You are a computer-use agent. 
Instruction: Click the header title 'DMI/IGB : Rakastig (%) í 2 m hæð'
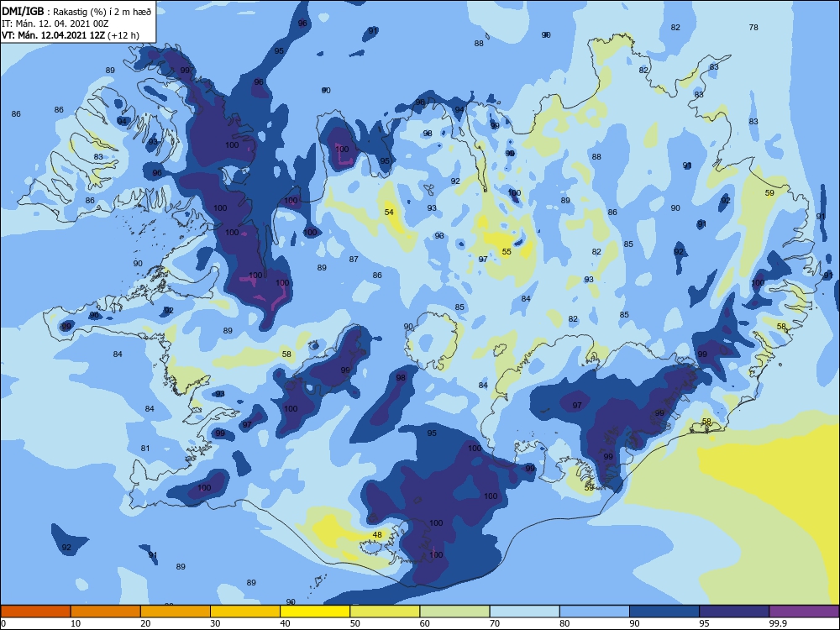tap(76, 11)
